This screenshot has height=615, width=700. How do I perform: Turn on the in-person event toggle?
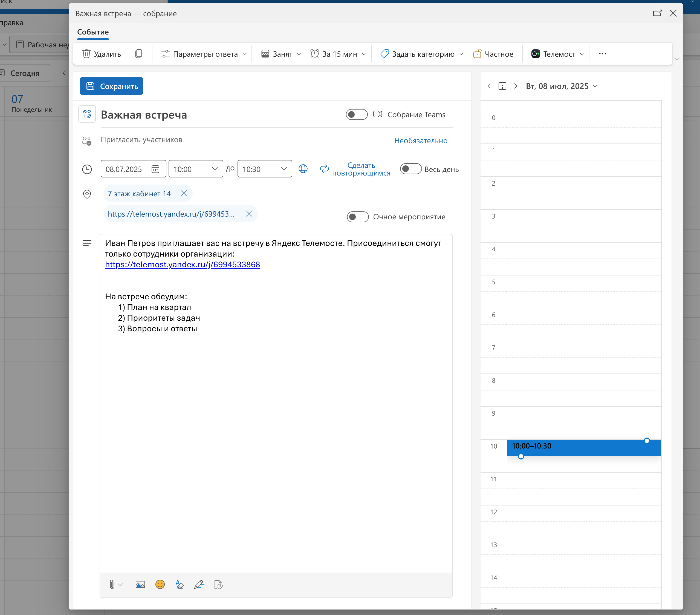point(358,217)
